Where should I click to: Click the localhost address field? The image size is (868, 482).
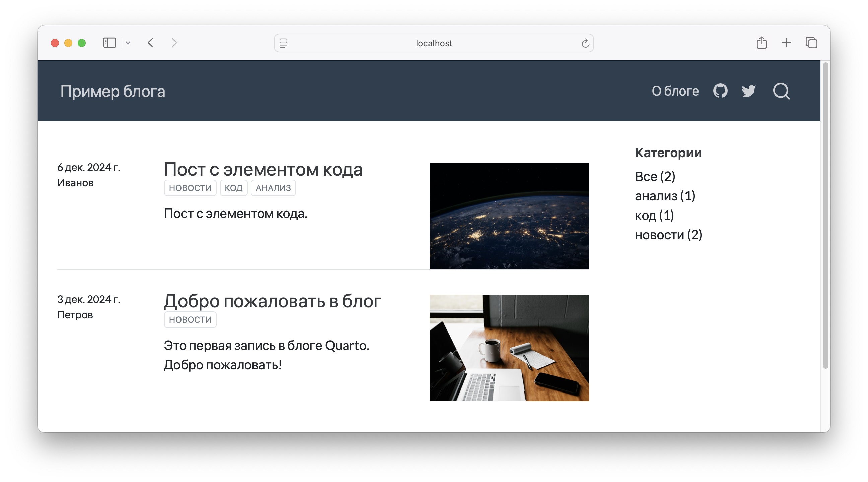click(x=434, y=43)
